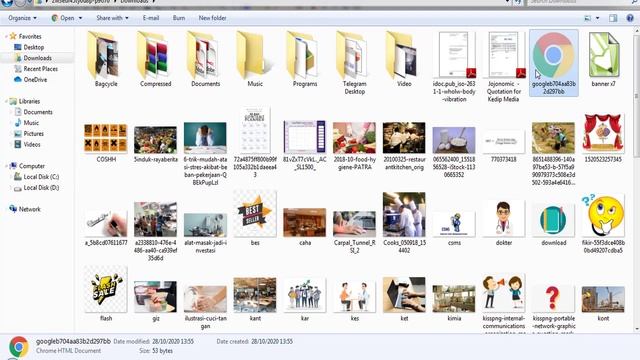Open Local Disk (C:) drive

pyautogui.click(x=41, y=177)
